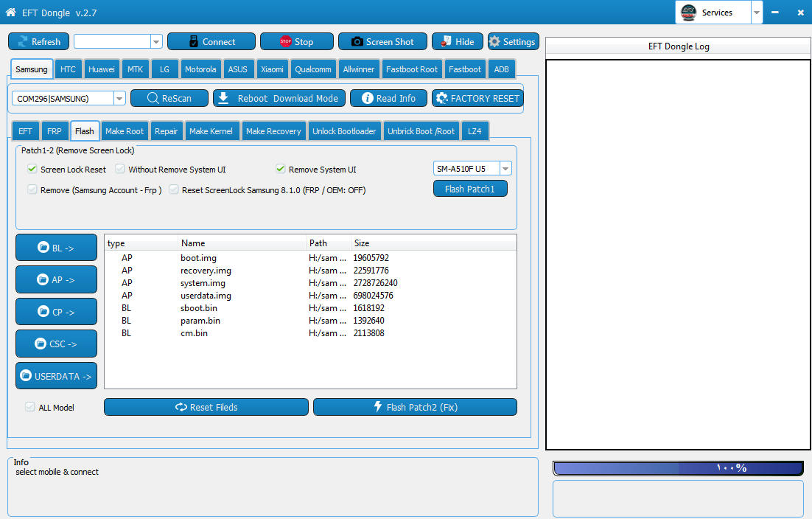Click the EFT Services logo icon
Viewport: 812px width, 519px height.
[x=688, y=12]
